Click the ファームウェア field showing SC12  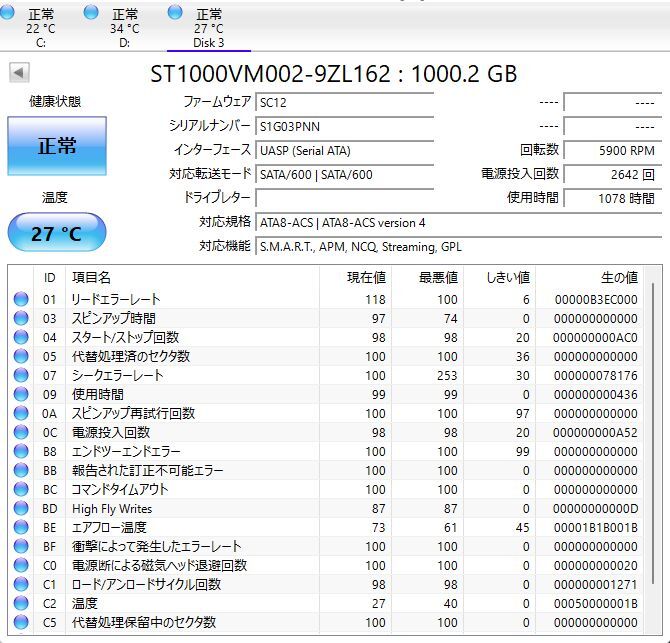click(344, 103)
